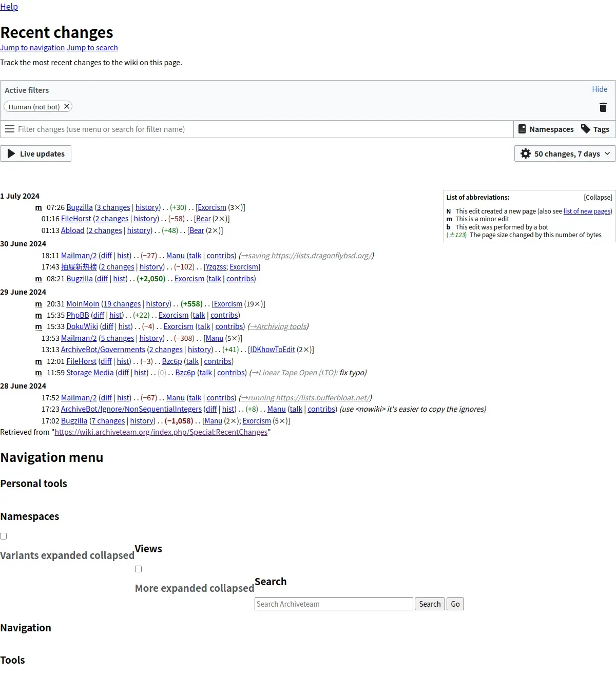
Task: Toggle the More views checkbox
Action: [138, 569]
